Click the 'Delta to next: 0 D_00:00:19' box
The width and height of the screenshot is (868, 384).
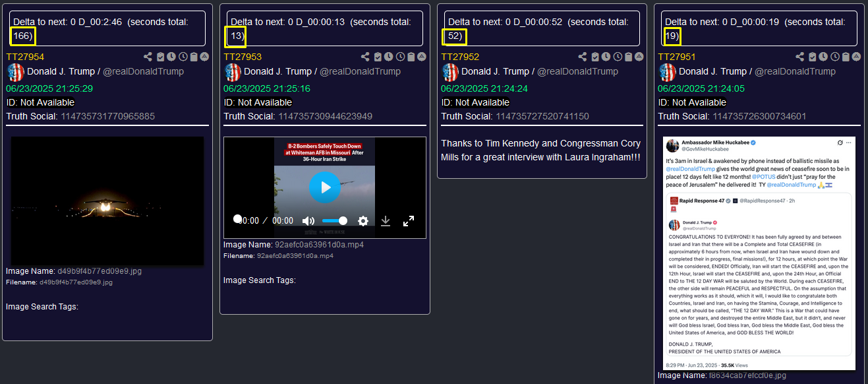(759, 28)
